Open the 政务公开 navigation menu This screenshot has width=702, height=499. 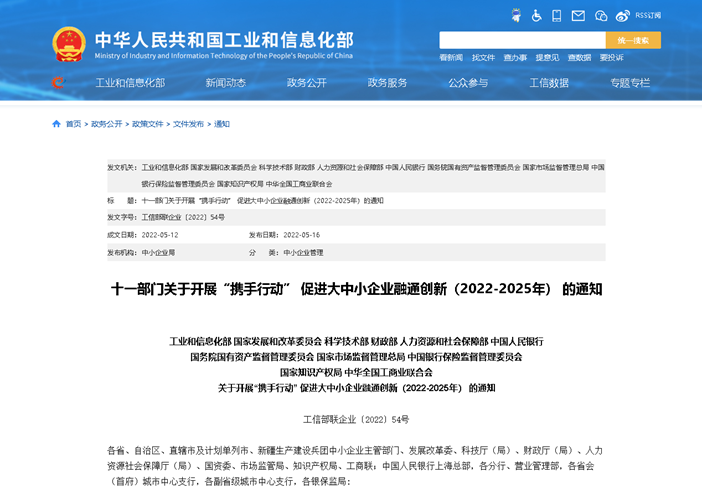(307, 83)
